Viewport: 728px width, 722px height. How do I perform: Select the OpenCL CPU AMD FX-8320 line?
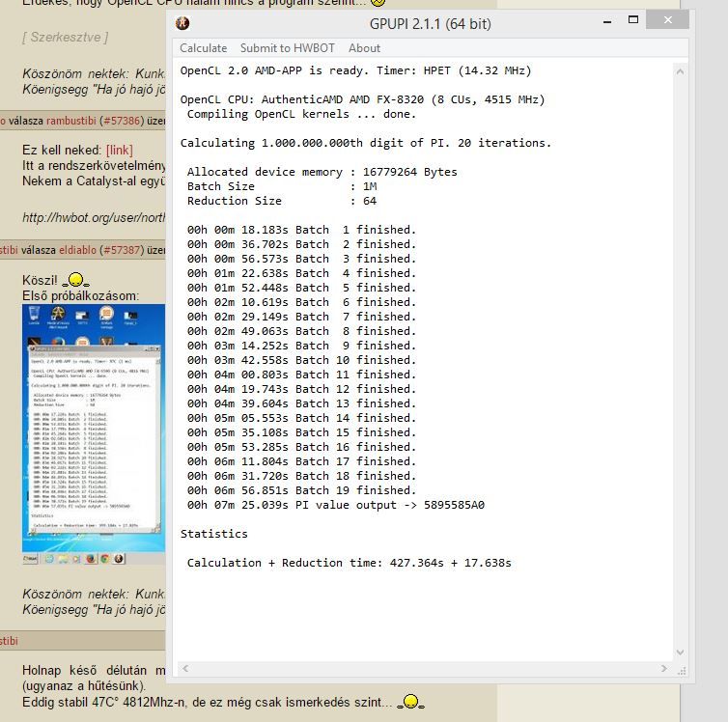coord(363,99)
